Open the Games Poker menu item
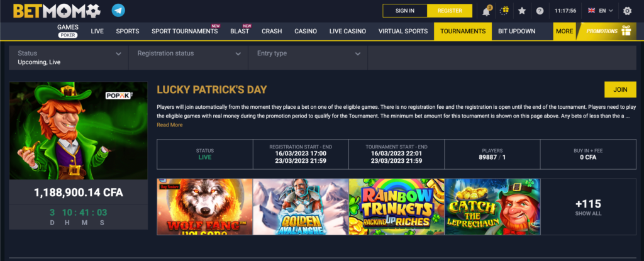644x261 pixels. pyautogui.click(x=68, y=31)
